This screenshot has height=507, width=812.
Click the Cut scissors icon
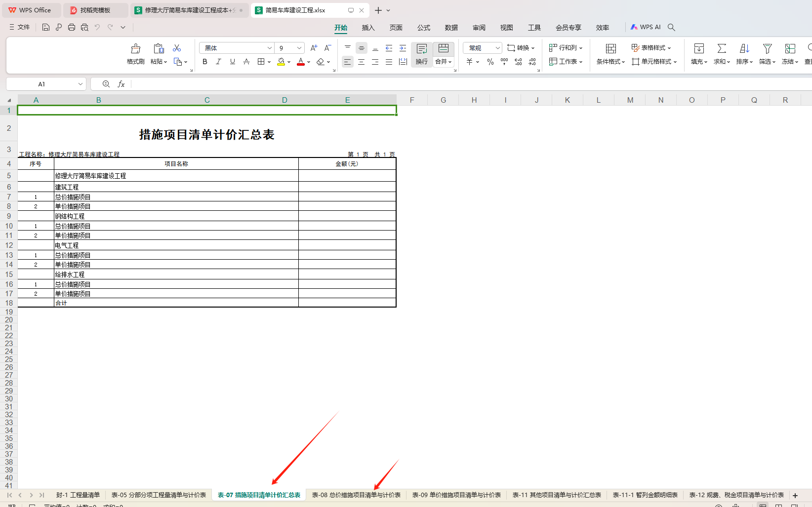pos(177,48)
